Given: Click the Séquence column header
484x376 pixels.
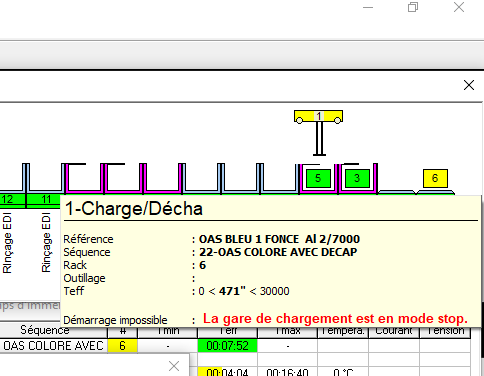Looking at the screenshot, I should (x=53, y=331).
